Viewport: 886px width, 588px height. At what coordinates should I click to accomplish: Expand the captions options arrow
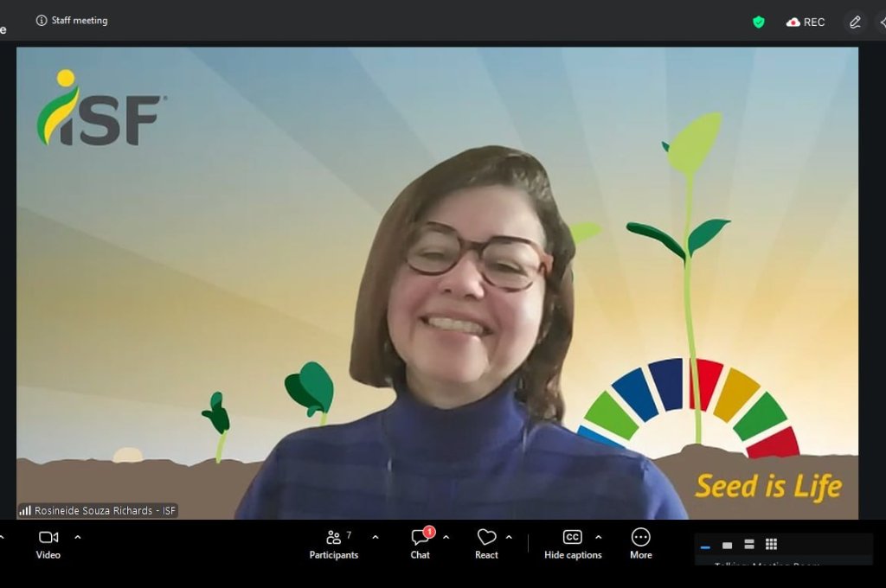coord(598,537)
